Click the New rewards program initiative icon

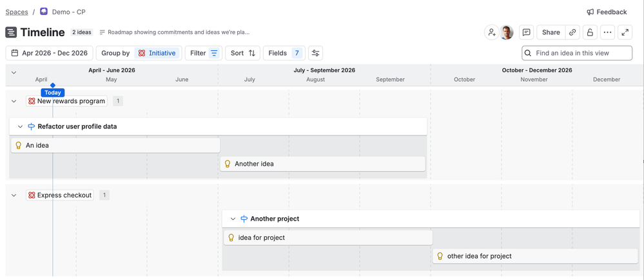[x=32, y=101]
